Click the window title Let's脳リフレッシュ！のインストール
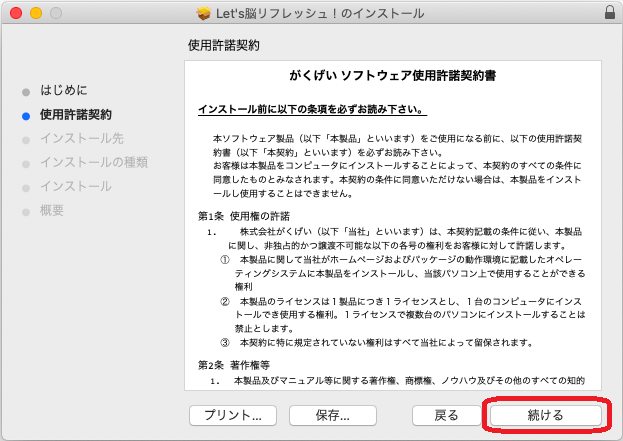Viewport: 623px width, 441px height. [320, 14]
